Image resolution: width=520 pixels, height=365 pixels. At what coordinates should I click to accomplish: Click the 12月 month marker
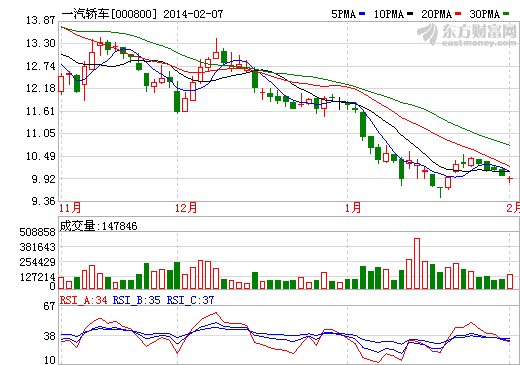click(186, 208)
